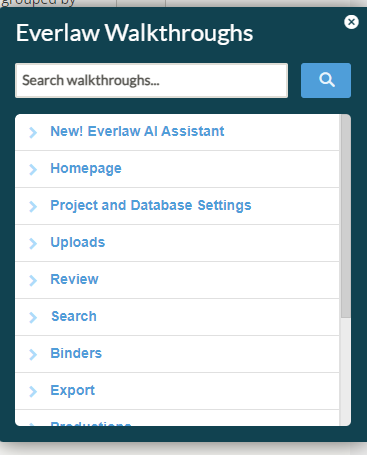Expand the Search category chevron
The height and width of the screenshot is (455, 367).
tap(33, 317)
